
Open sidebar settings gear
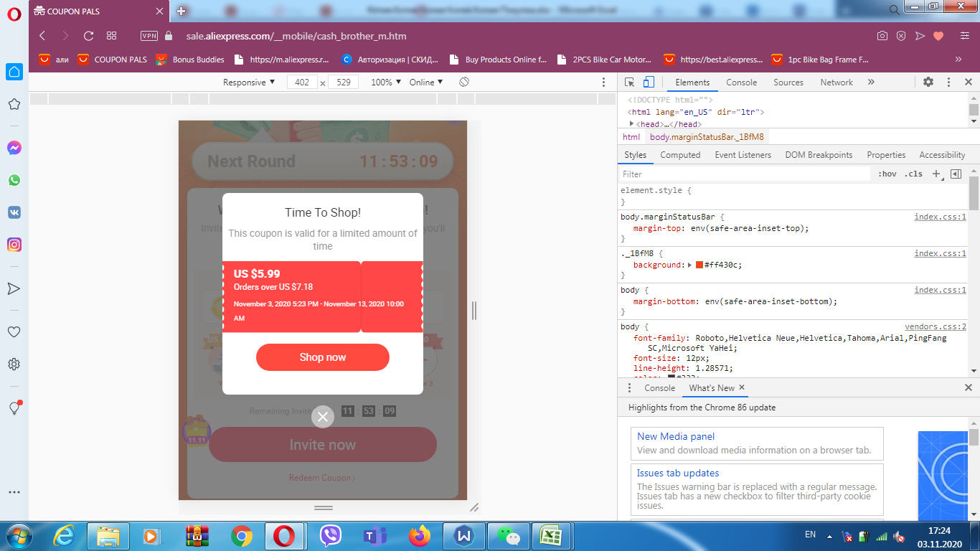[x=14, y=364]
